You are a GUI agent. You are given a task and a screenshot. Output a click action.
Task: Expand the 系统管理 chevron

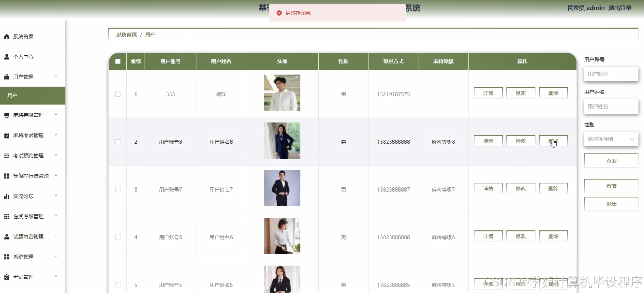click(56, 256)
